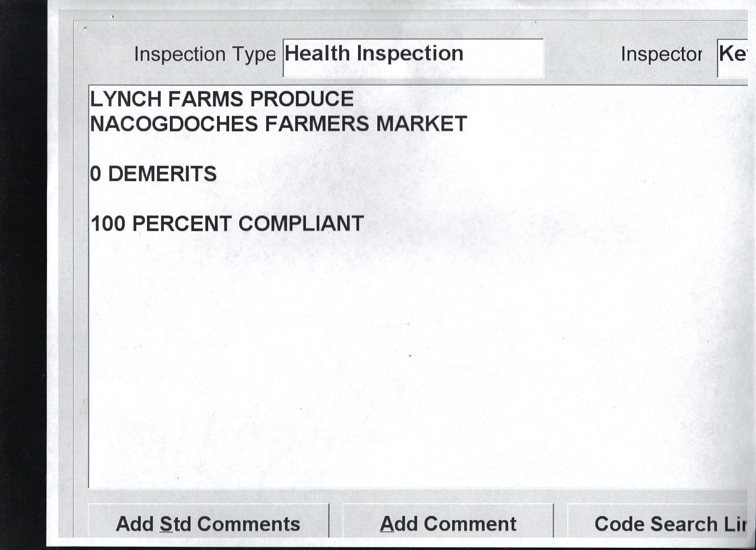Click the word COMPLIANT
Screen dimensions: 756x550
301,224
